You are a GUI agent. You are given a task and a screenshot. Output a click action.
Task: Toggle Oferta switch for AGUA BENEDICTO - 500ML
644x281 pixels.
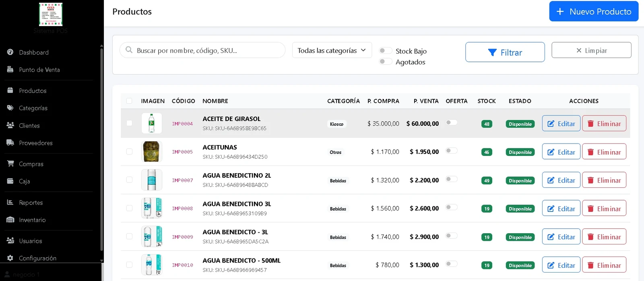click(452, 264)
